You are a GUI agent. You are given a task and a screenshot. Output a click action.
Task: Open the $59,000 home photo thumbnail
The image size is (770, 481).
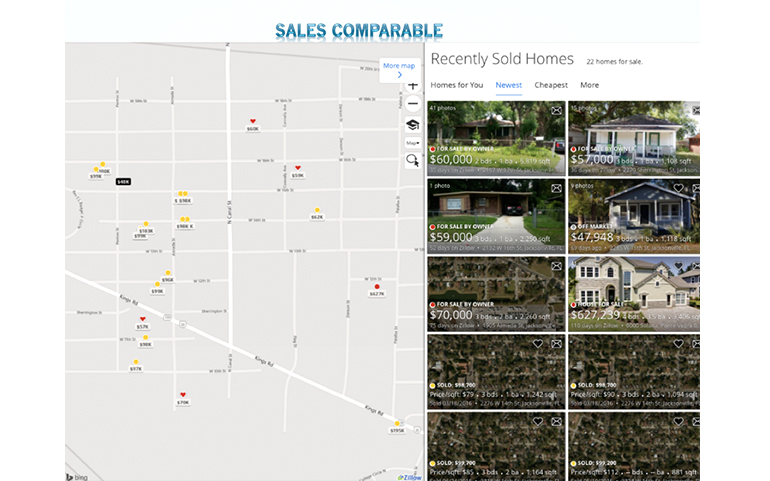(495, 215)
